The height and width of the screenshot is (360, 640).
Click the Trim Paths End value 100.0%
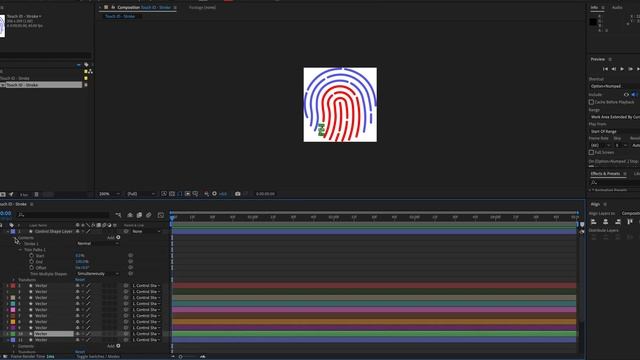click(x=82, y=262)
